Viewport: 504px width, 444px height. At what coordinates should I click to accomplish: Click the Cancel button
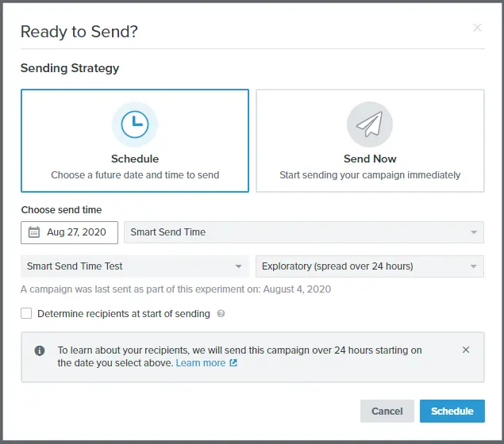(x=387, y=411)
